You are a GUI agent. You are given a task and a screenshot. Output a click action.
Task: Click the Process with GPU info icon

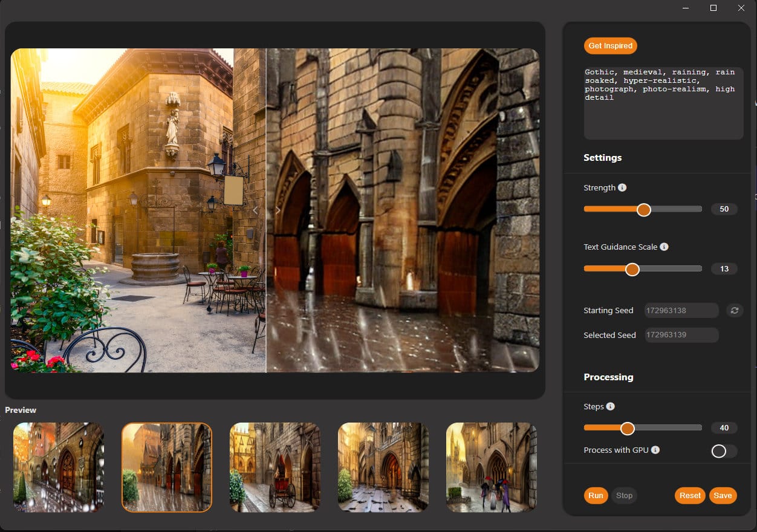tap(655, 450)
